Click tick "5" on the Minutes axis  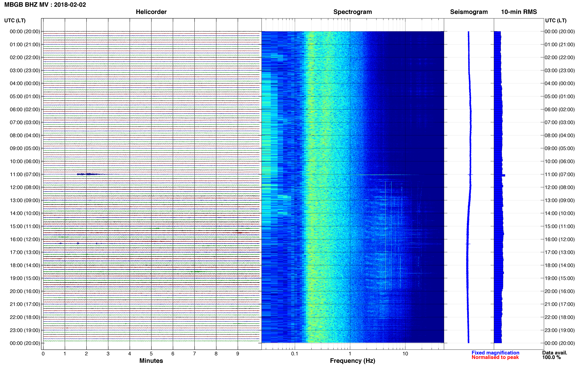pyautogui.click(x=151, y=354)
